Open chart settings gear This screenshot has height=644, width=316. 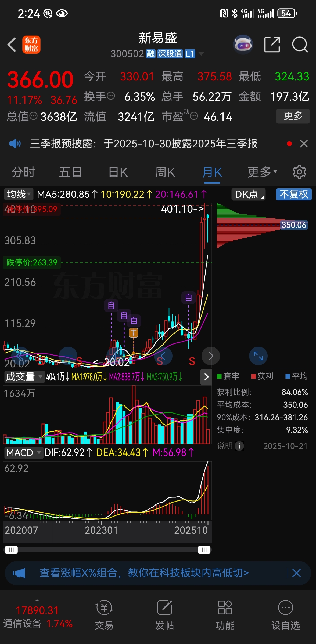point(299,172)
